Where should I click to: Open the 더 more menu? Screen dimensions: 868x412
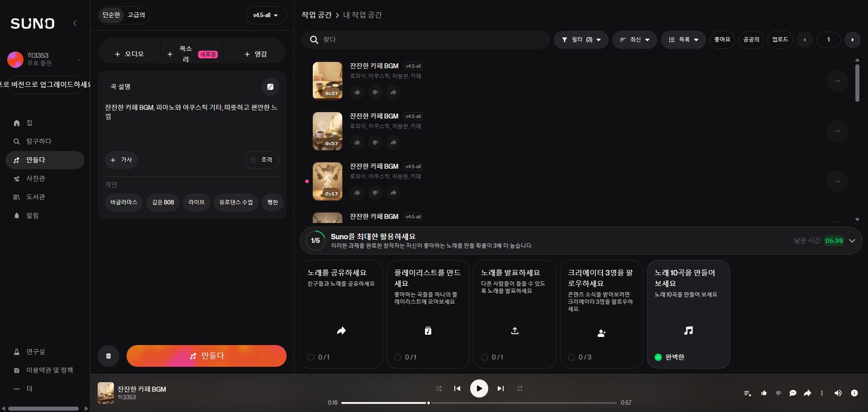[45, 389]
